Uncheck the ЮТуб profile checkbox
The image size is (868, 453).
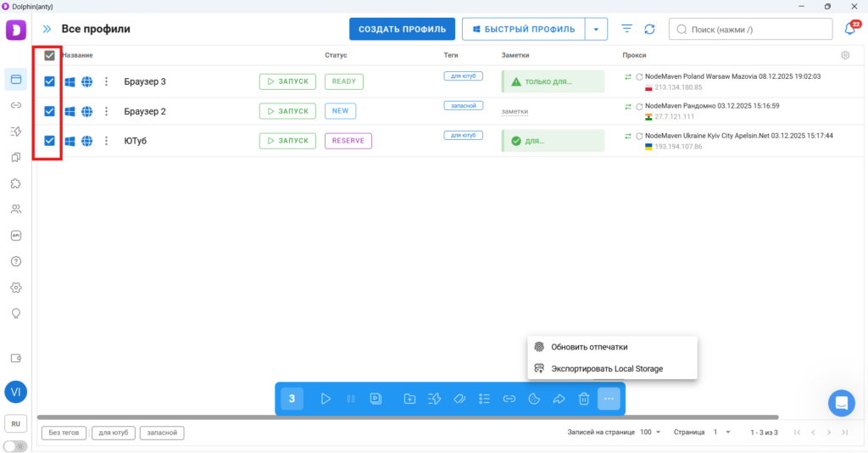point(49,141)
